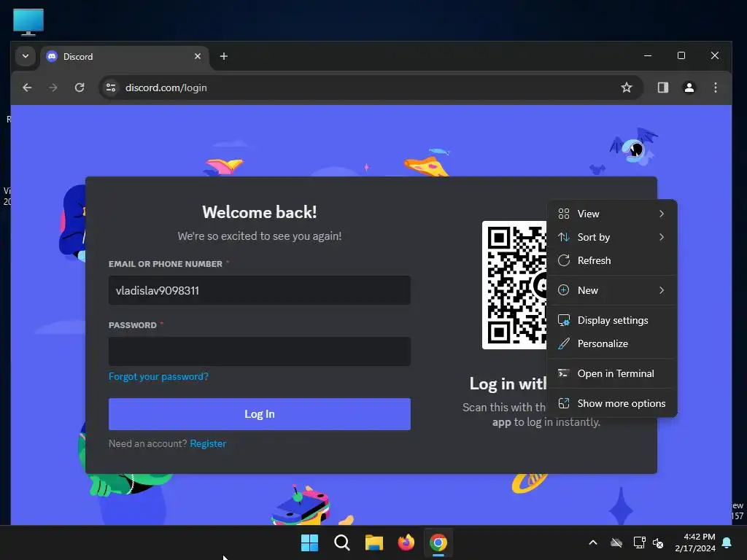
Task: Launch Firefox from the taskbar
Action: click(406, 542)
